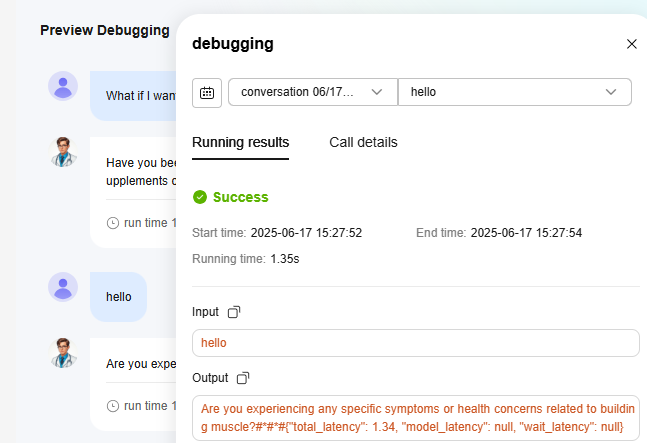This screenshot has width=647, height=443.
Task: Click the hello chat message bubble
Action: (118, 297)
